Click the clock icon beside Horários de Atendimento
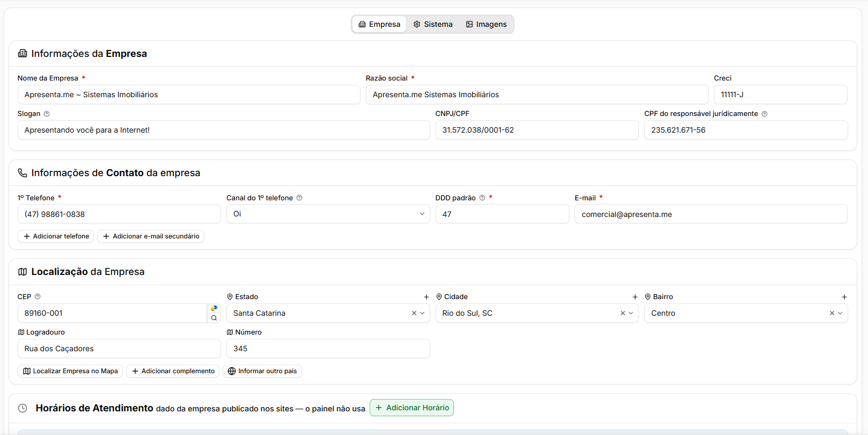This screenshot has width=868, height=435. point(23,408)
